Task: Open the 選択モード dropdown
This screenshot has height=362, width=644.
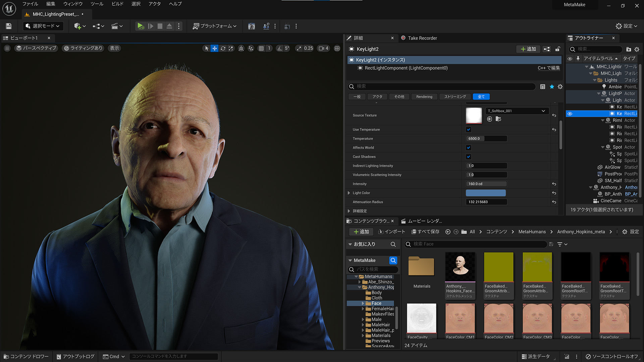Action: (x=43, y=26)
